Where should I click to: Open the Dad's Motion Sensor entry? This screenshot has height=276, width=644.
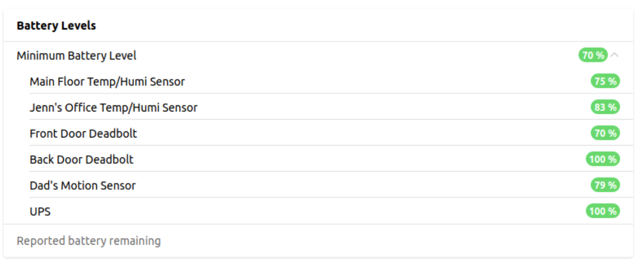(83, 185)
